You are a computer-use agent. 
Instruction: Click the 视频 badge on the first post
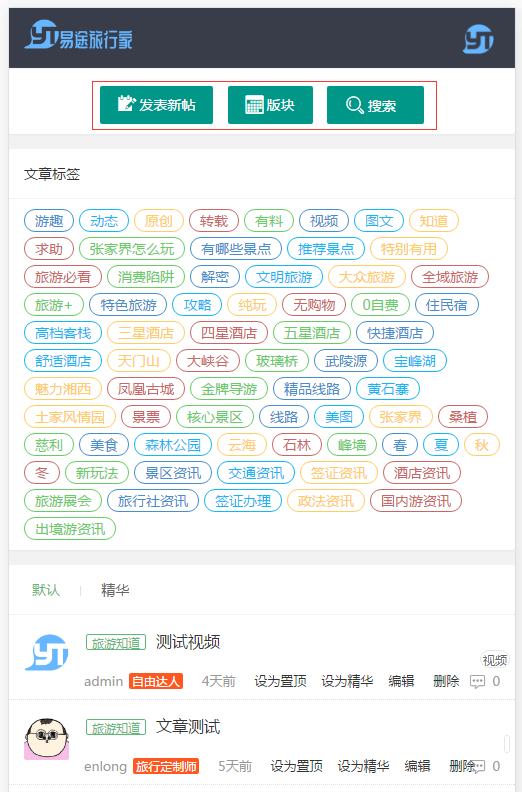[495, 660]
